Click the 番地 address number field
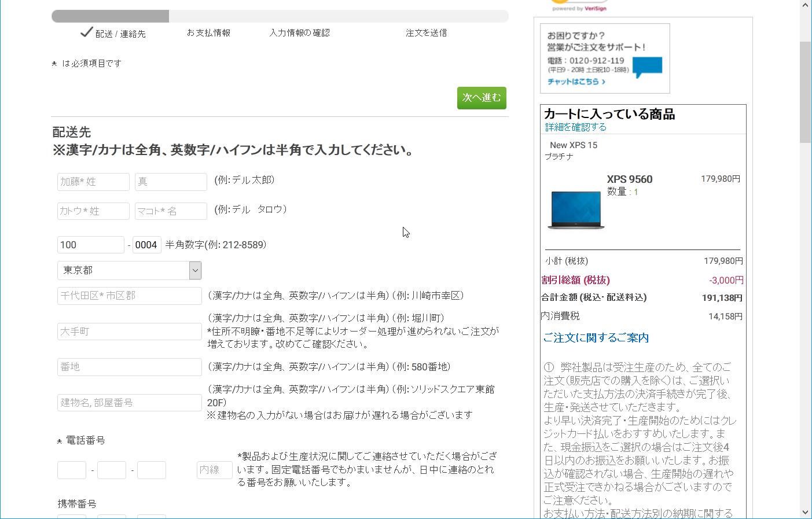Viewport: 812px width, 519px height. pos(129,367)
